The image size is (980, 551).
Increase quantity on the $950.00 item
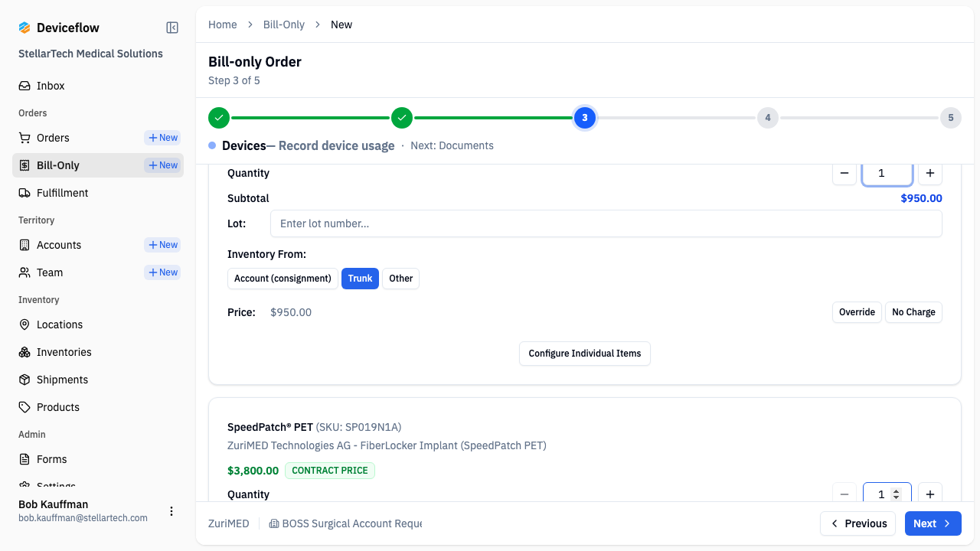[x=930, y=173]
